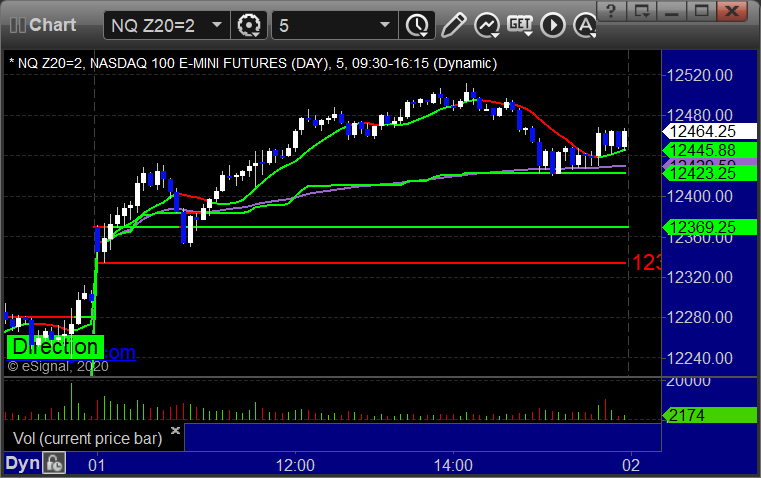Select the pencil drawing tools icon

(x=453, y=25)
